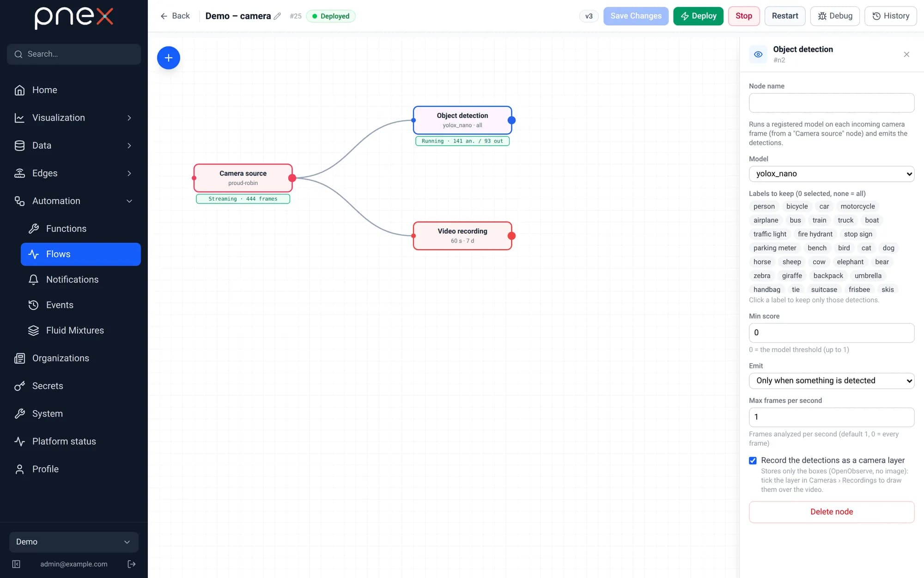
Task: Click output port of Camera source node
Action: click(292, 178)
